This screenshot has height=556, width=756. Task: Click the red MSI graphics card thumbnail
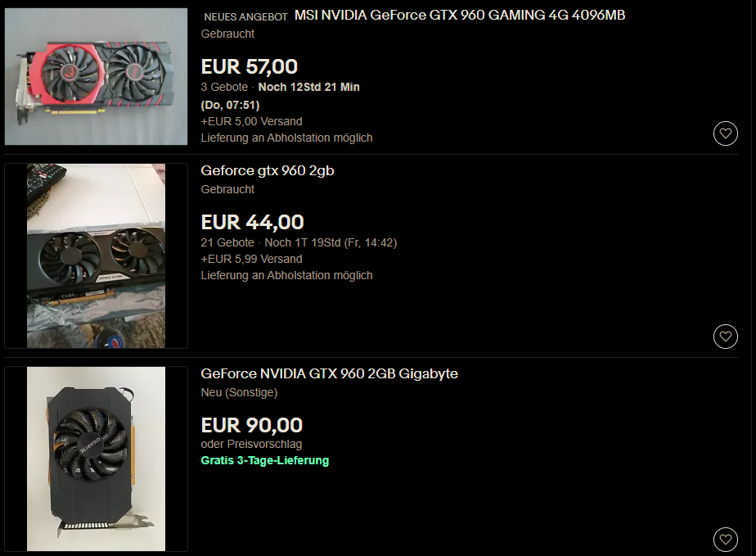(x=96, y=76)
